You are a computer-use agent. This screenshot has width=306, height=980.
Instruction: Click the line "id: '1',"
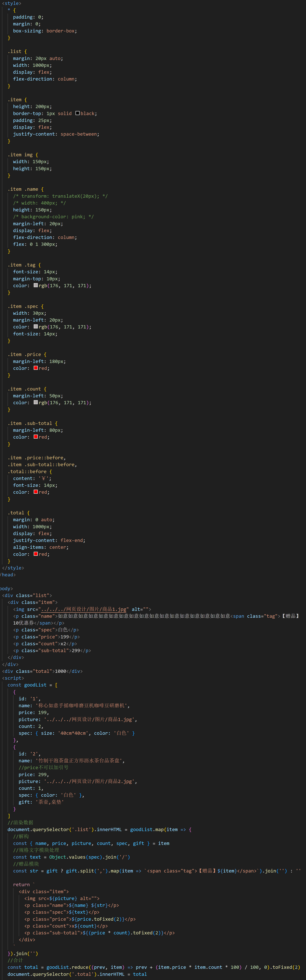point(30,699)
